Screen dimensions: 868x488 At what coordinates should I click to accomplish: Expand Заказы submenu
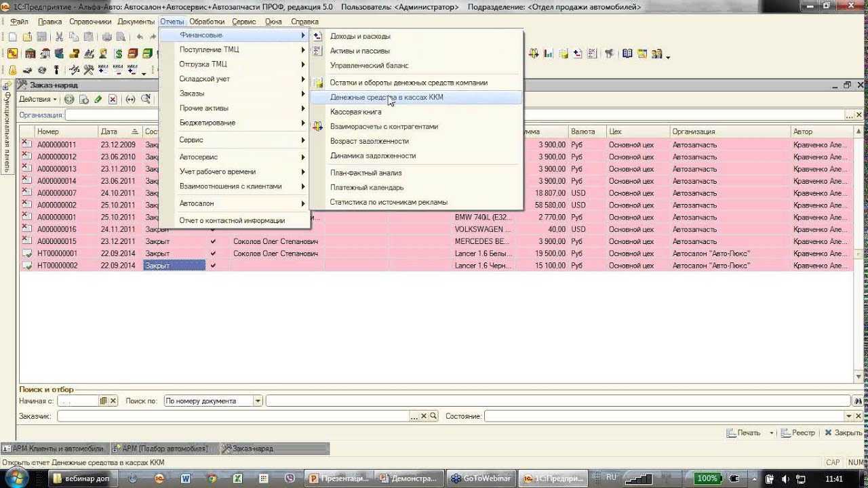click(x=234, y=94)
